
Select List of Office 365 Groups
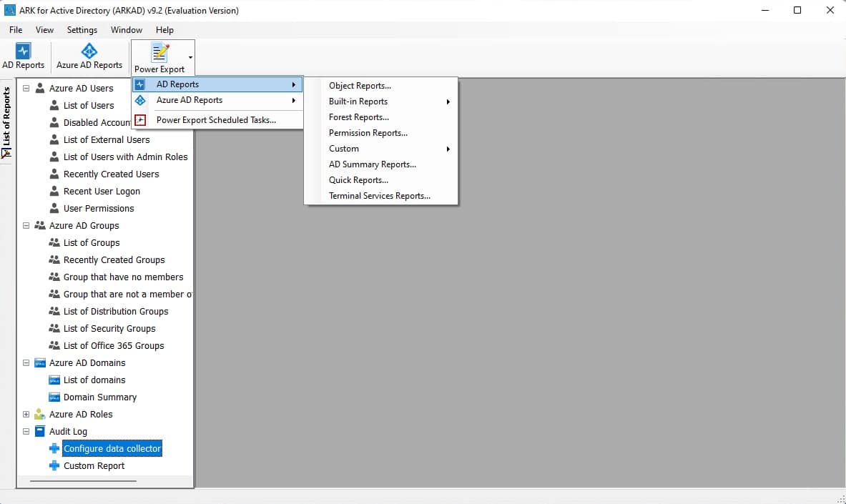113,345
